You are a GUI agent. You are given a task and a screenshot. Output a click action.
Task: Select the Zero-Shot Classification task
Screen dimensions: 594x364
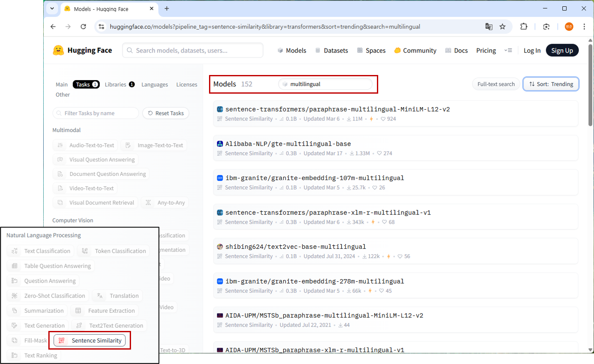click(48, 296)
